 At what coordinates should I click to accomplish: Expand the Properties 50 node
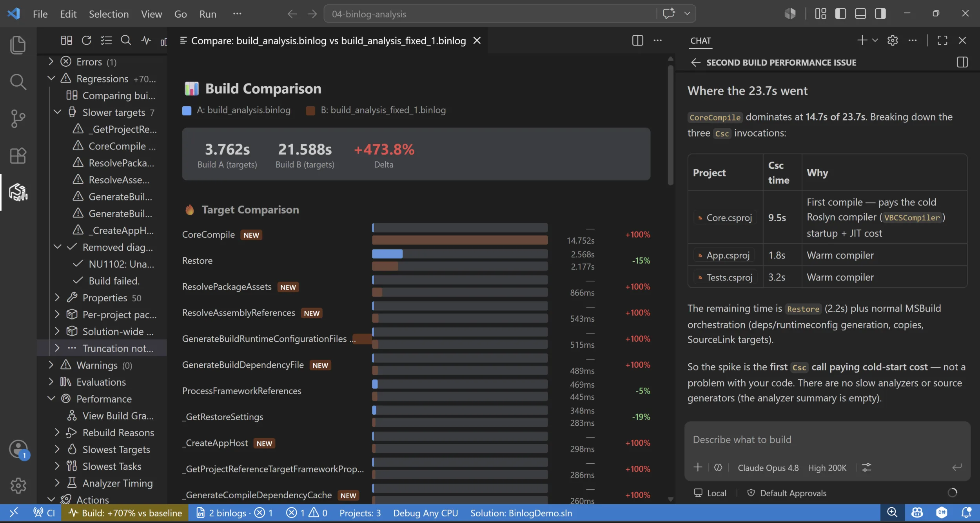point(57,297)
